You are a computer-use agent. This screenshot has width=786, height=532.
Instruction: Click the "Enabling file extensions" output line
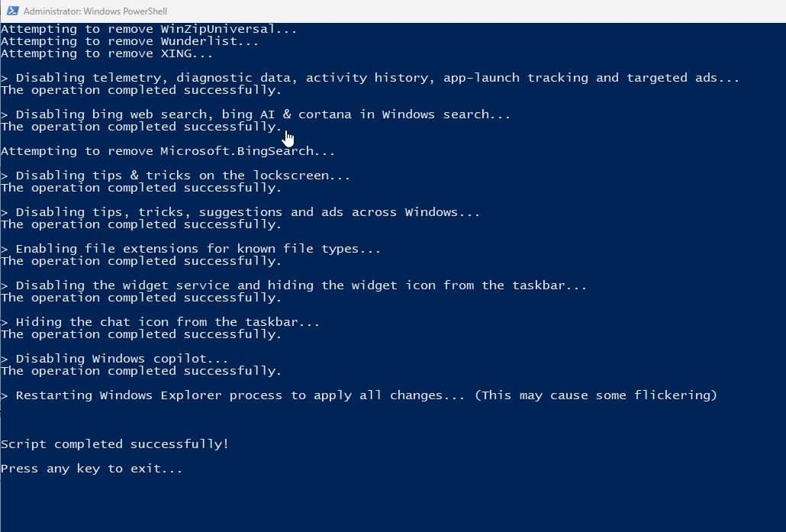(x=198, y=249)
